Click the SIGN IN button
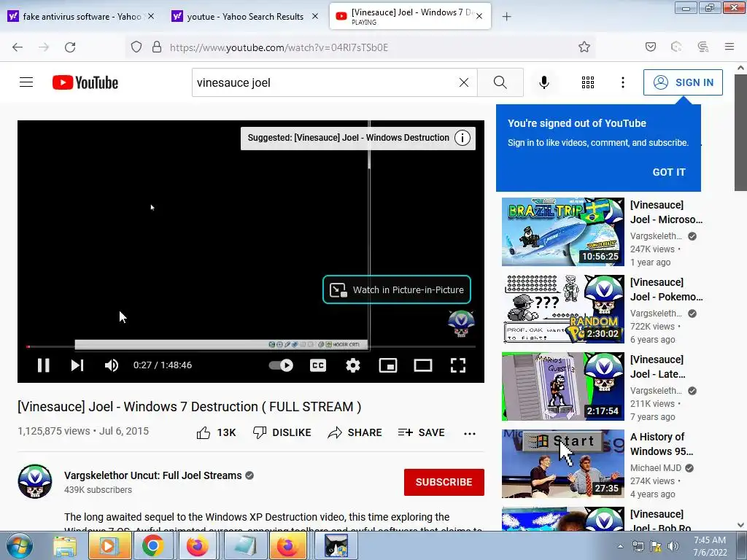 [683, 82]
